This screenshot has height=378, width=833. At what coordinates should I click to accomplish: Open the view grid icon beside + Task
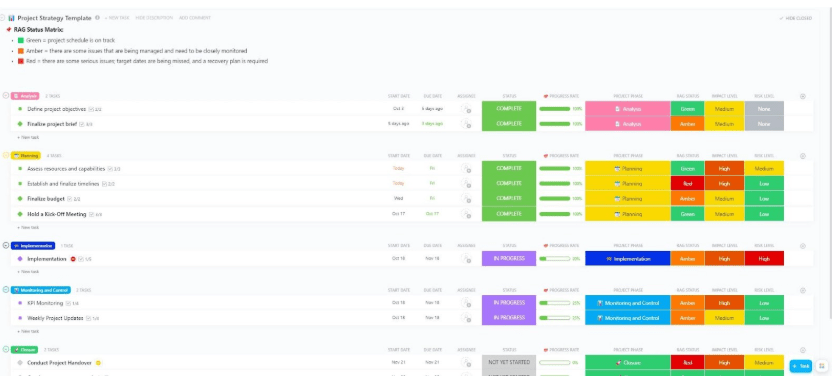822,366
